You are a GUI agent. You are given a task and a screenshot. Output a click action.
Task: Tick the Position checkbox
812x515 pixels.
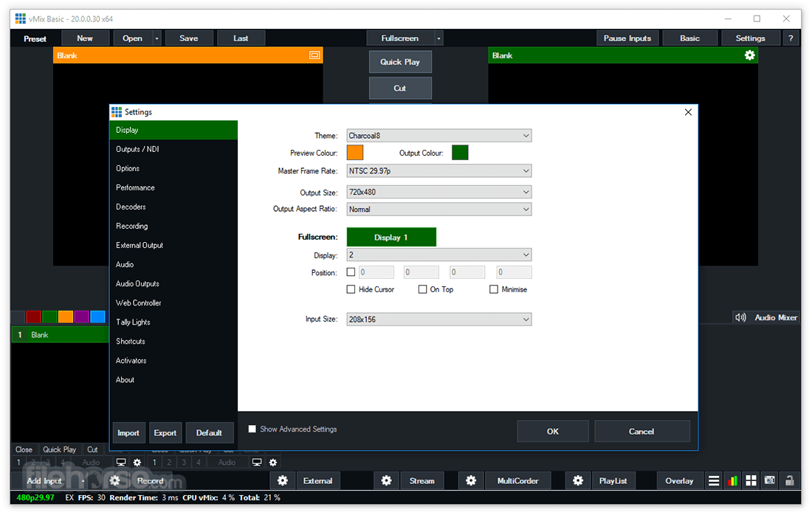(351, 272)
